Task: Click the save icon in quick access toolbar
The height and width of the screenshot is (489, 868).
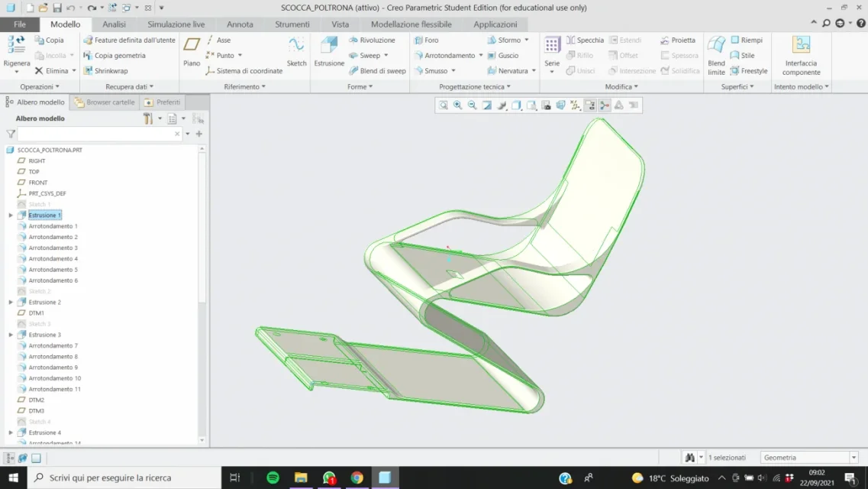Action: [x=57, y=8]
